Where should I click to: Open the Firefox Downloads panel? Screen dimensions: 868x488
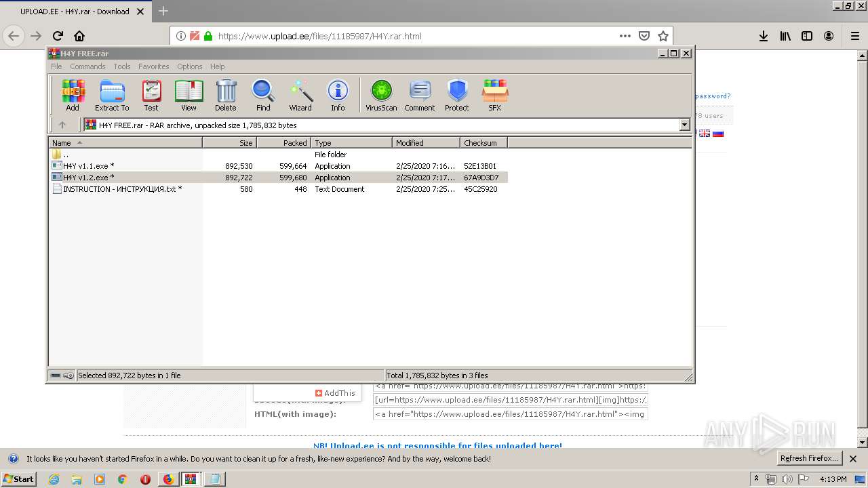point(764,36)
